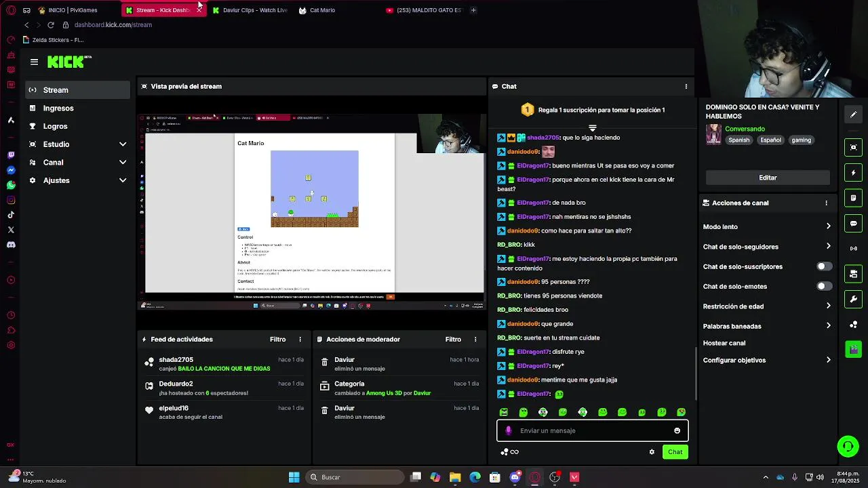This screenshot has height=488, width=868.
Task: Open File Explorer from taskbar
Action: [x=455, y=477]
